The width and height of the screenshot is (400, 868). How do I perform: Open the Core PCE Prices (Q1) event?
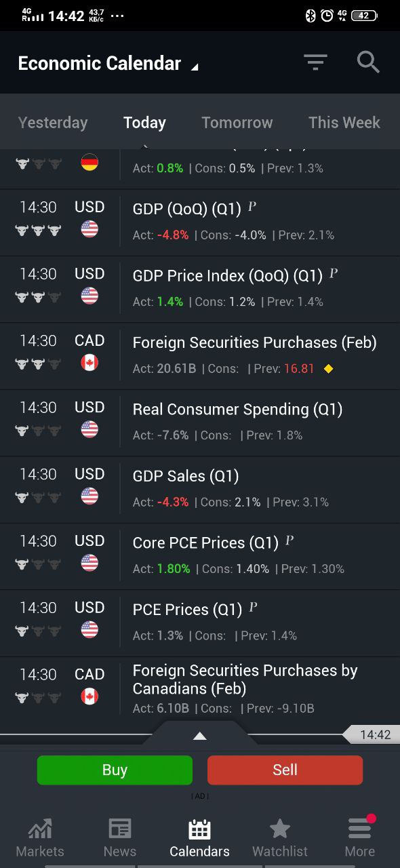[x=200, y=556]
